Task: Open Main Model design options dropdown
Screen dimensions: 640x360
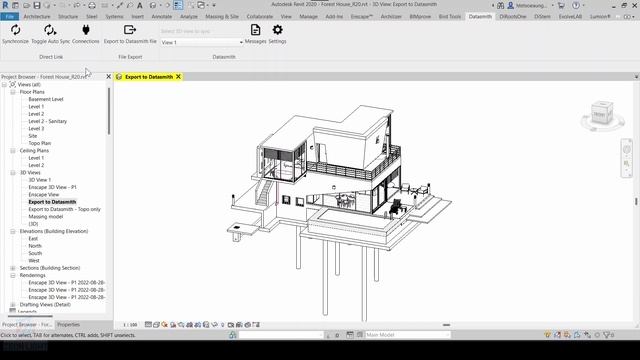Action: 407,335
